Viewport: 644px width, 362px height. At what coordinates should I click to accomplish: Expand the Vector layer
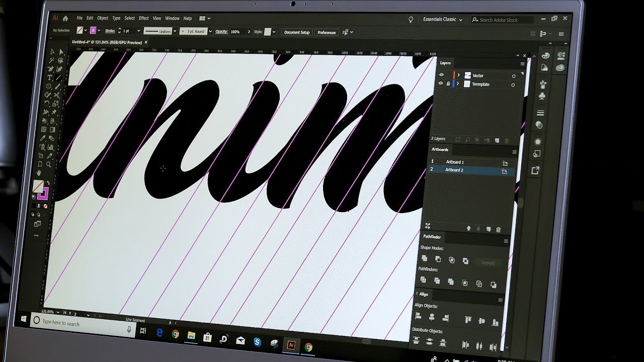pos(458,75)
